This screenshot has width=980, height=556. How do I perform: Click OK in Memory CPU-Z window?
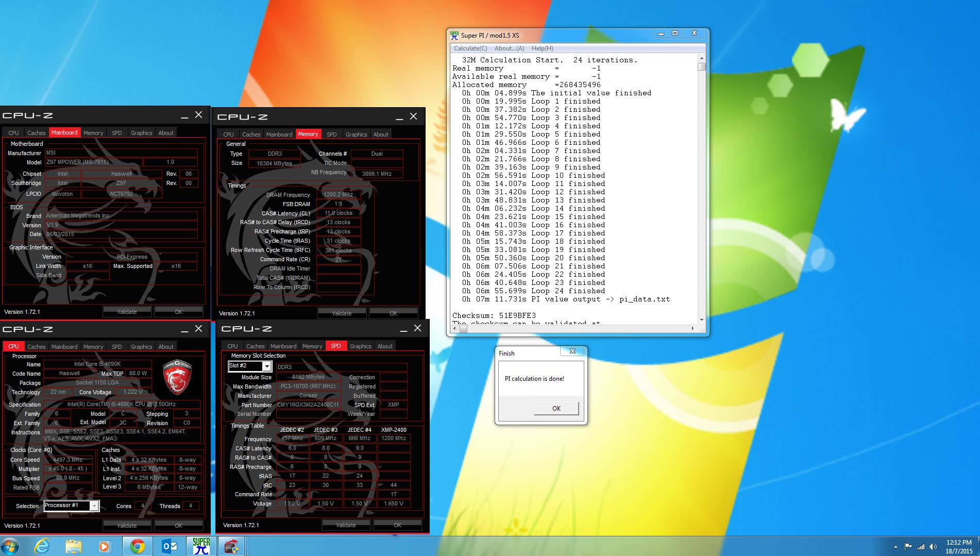[393, 313]
